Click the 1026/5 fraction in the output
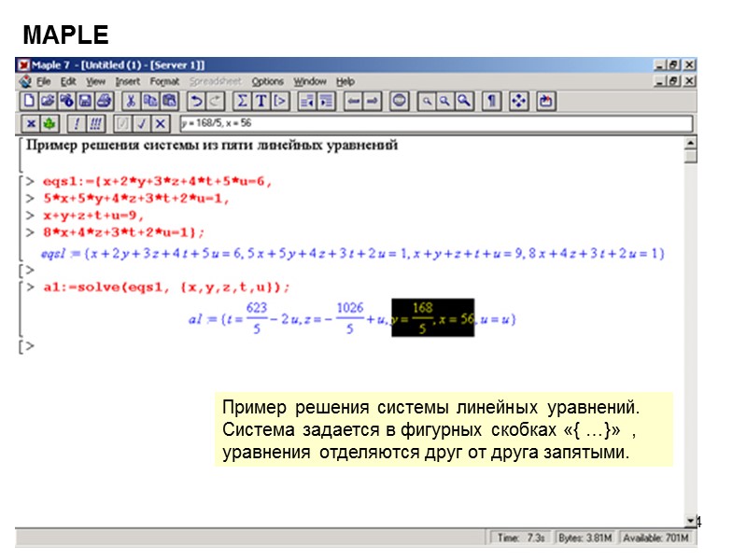747x560 pixels. [x=350, y=317]
